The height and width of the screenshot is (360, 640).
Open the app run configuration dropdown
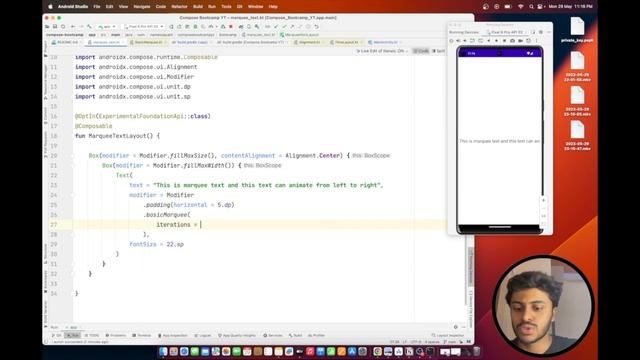(x=107, y=27)
